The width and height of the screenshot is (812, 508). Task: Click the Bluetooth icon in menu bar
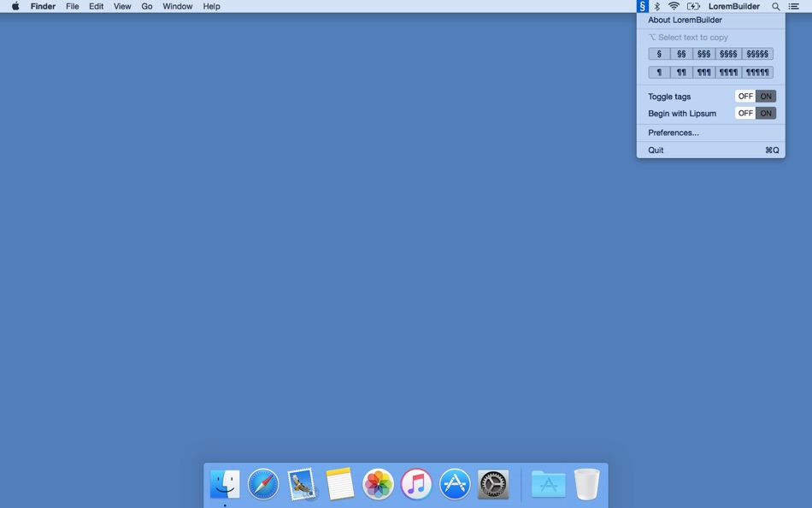657,6
